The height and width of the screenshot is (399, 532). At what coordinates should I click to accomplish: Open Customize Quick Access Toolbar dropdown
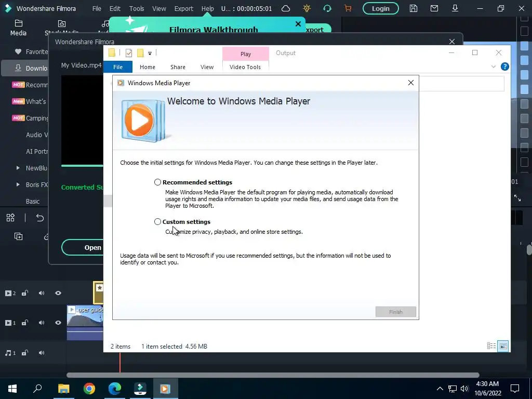tap(150, 54)
